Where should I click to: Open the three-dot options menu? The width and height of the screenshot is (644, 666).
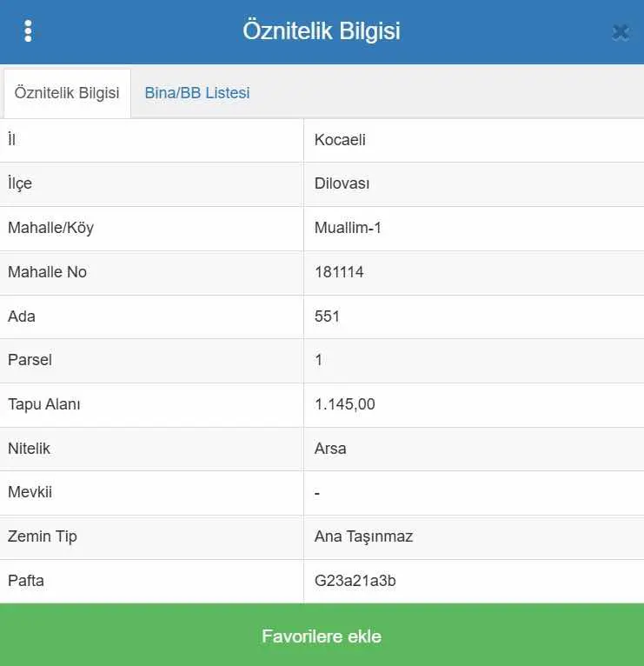pos(28,31)
